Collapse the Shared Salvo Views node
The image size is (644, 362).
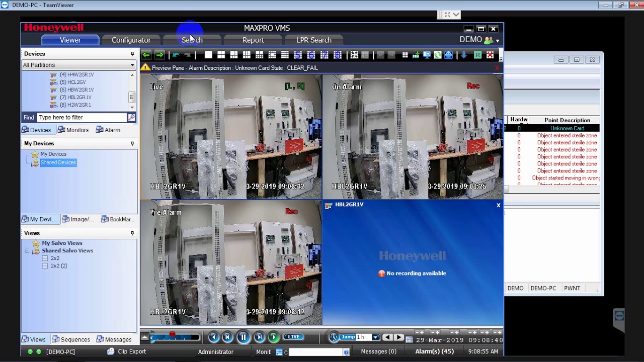[27, 250]
